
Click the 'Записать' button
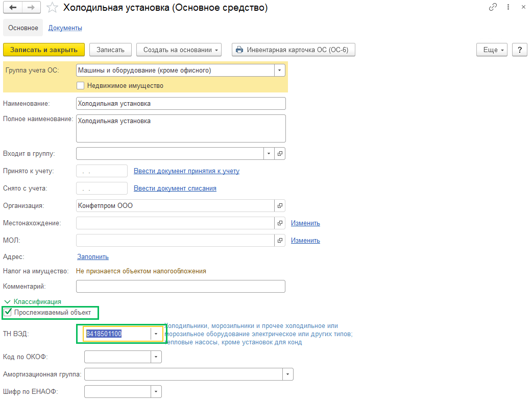(110, 50)
